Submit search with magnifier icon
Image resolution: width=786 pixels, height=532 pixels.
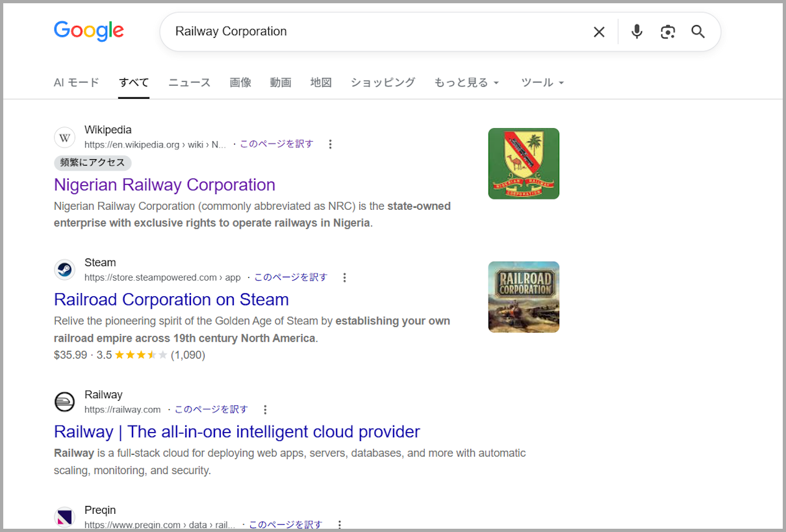point(698,32)
